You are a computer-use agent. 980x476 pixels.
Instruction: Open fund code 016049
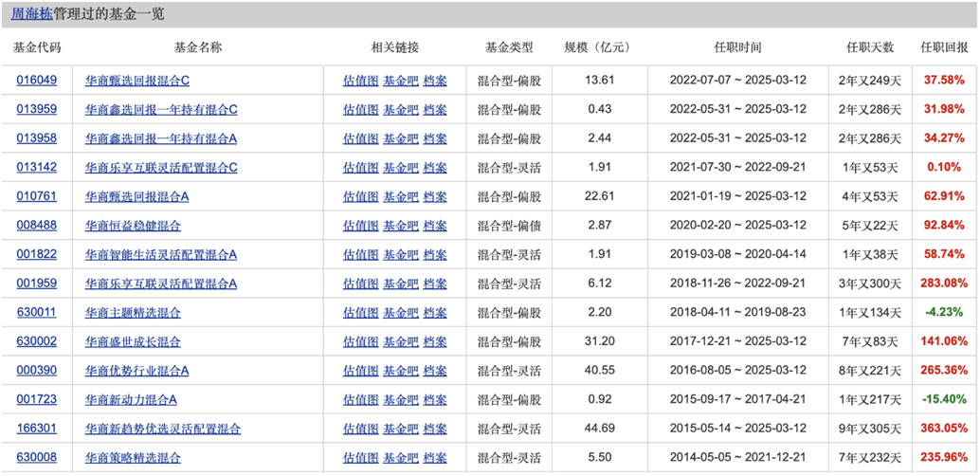(37, 80)
